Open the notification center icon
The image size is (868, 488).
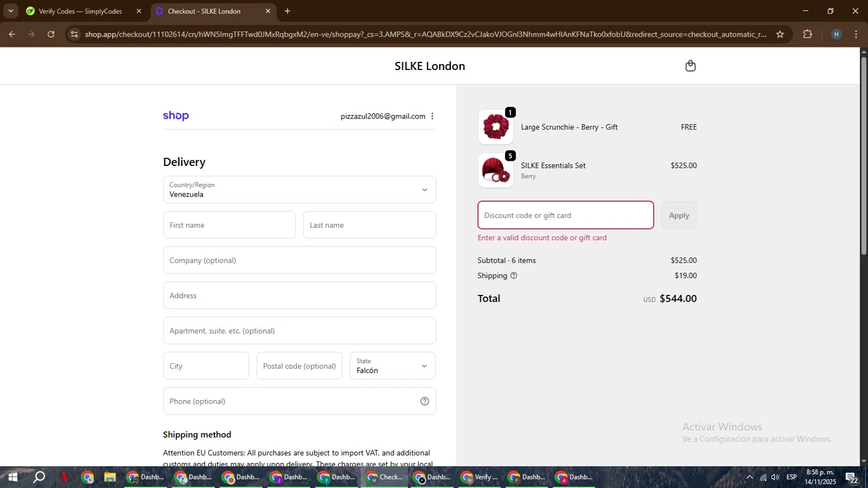point(852,477)
